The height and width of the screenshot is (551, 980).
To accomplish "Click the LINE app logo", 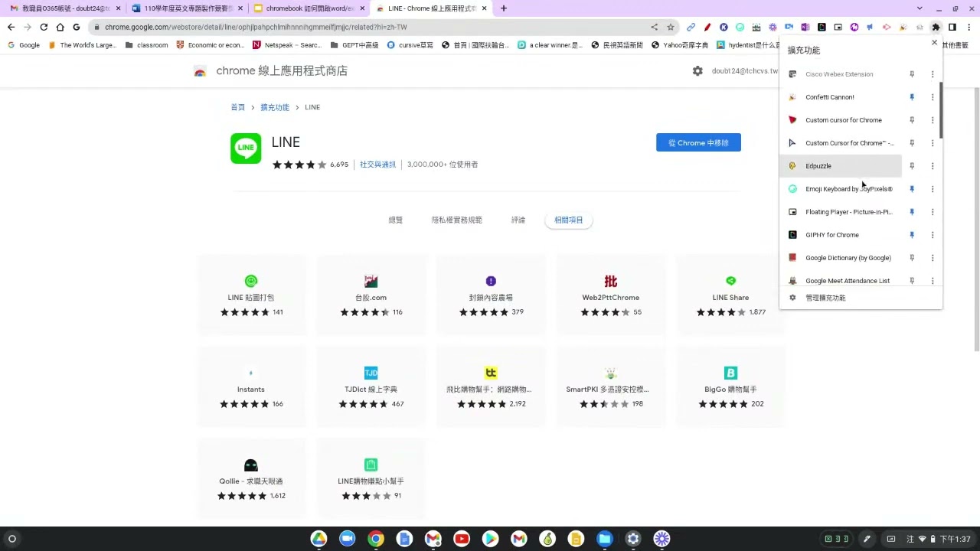I will (246, 148).
